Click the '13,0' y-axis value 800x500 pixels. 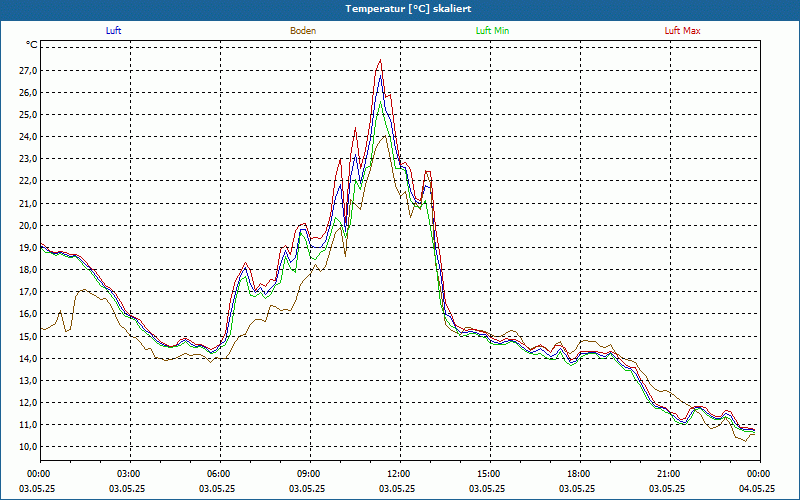click(28, 381)
